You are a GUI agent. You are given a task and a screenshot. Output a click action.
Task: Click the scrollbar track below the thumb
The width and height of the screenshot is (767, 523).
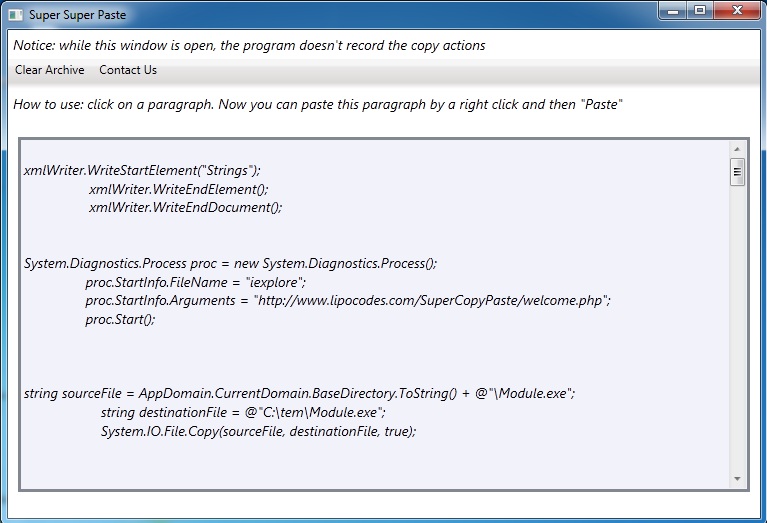click(x=737, y=328)
